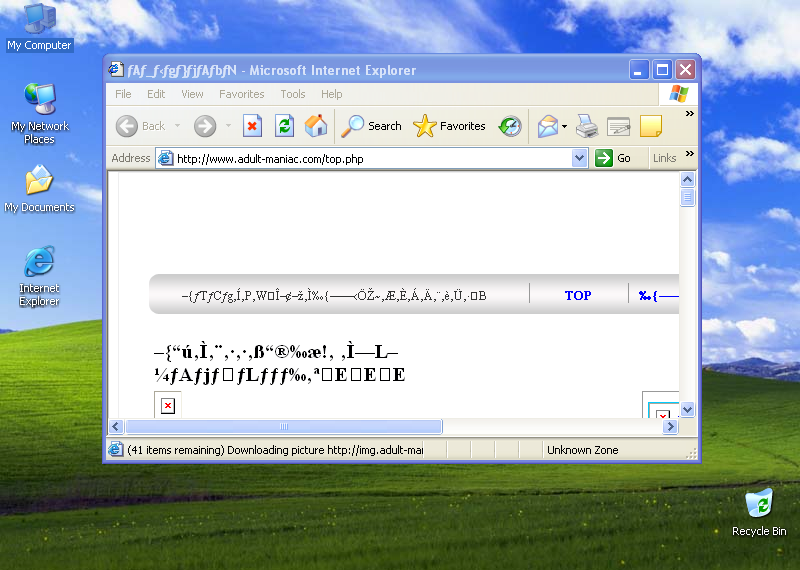Click the yellow note toolbar icon
Viewport: 800px width, 570px height.
coord(651,126)
